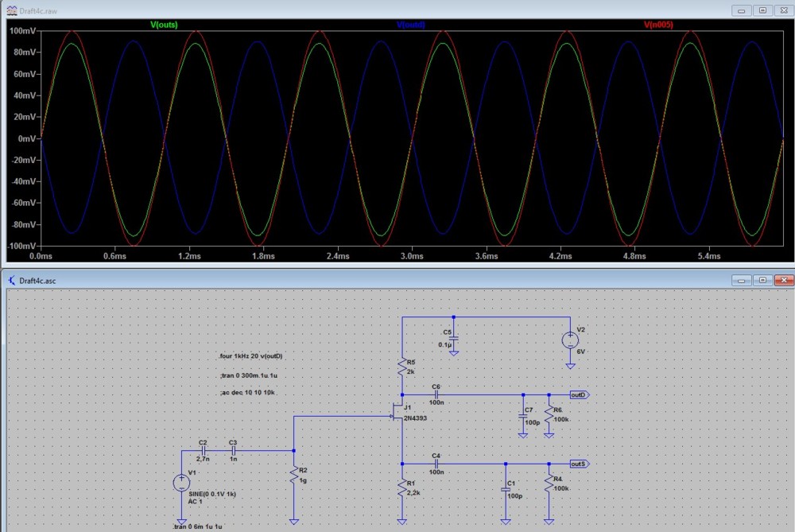
Task: Click the green V(outs) trace label
Action: pyautogui.click(x=164, y=25)
